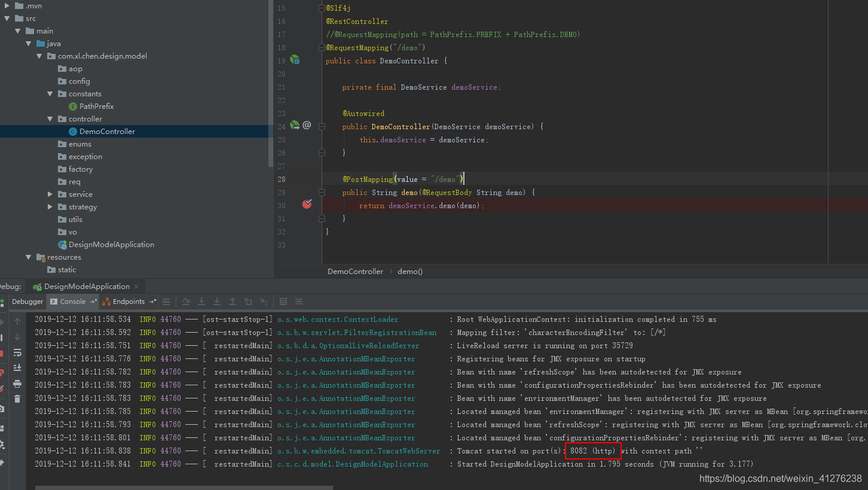Click the Run to Cursor icon

(264, 302)
